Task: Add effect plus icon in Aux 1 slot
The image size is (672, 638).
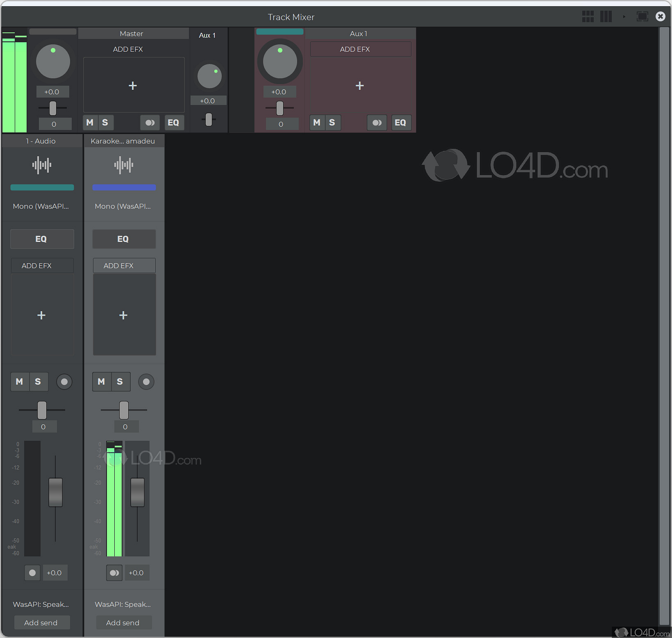Action: 360,86
